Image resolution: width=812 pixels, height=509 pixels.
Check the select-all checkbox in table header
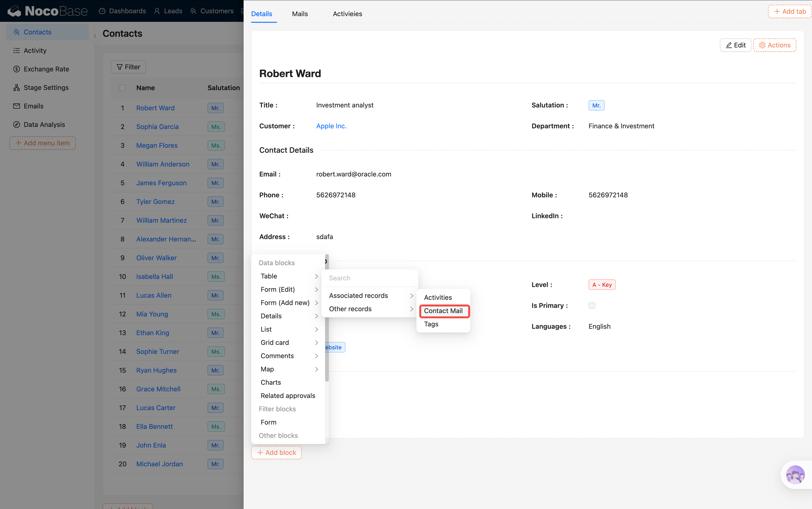[x=122, y=88]
